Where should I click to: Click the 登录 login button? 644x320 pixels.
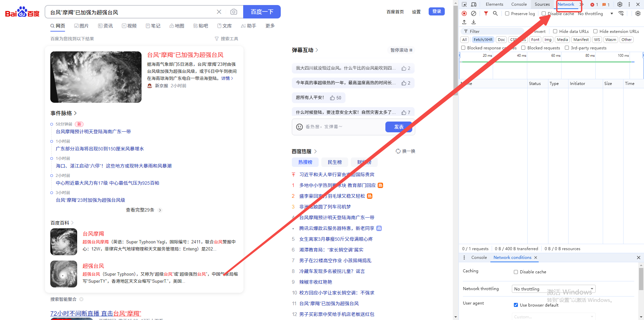point(437,11)
